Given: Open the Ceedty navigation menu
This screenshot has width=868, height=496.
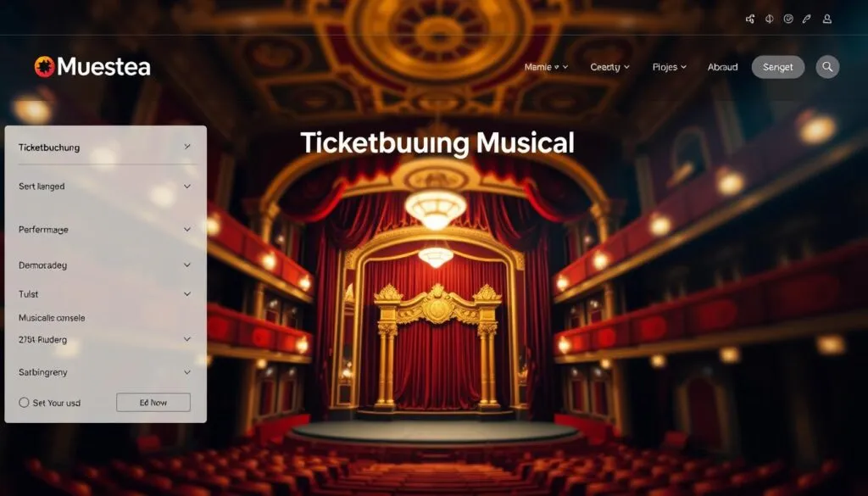Looking at the screenshot, I should tap(609, 67).
